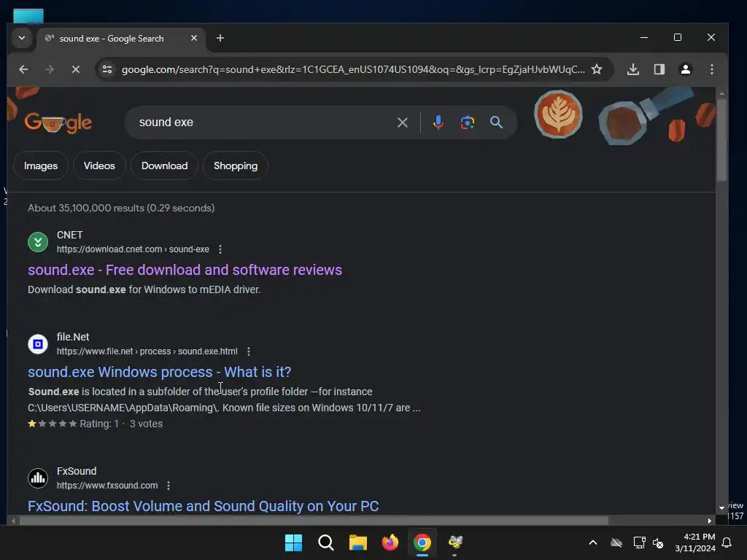Open more options for CNET result
747x560 pixels.
pos(220,249)
